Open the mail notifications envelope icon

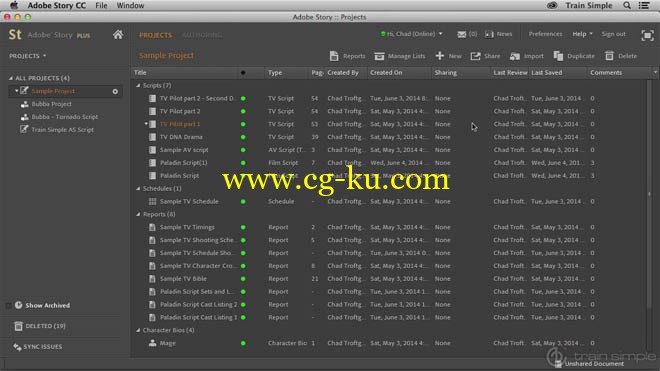tap(461, 34)
